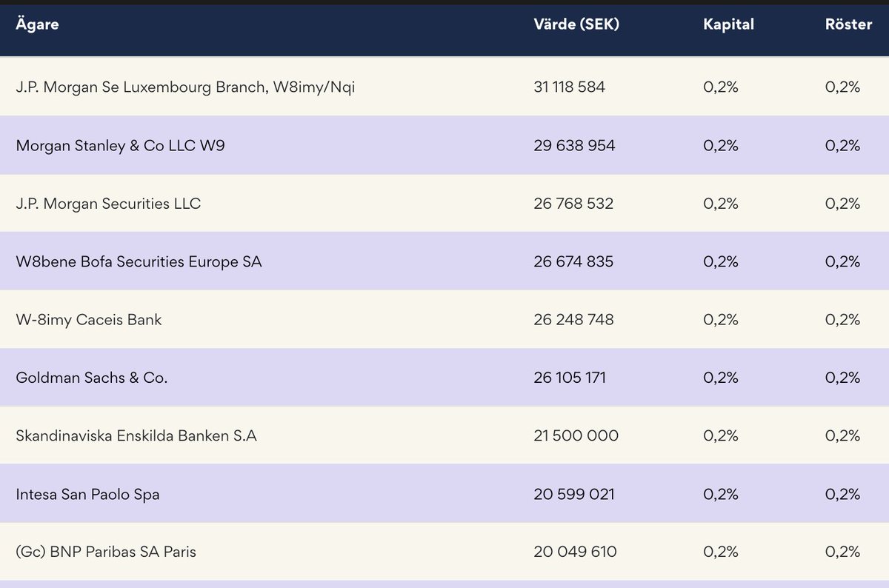Screen dimensions: 889x588
Task: Click value 21 500 000
Action: click(x=576, y=435)
